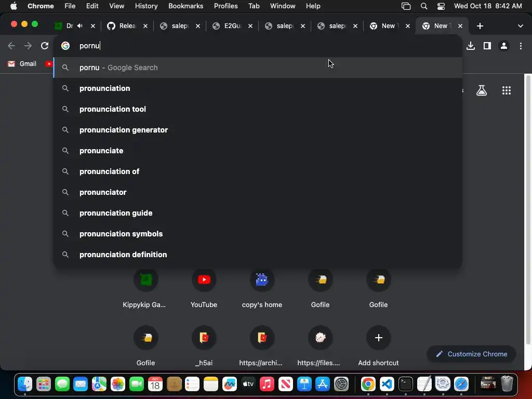Go back using the browser back arrow
The width and height of the screenshot is (532, 399).
click(11, 46)
